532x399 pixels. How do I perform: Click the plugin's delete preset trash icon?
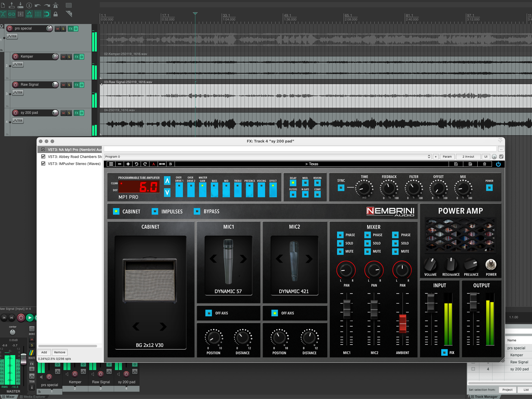pos(485,164)
